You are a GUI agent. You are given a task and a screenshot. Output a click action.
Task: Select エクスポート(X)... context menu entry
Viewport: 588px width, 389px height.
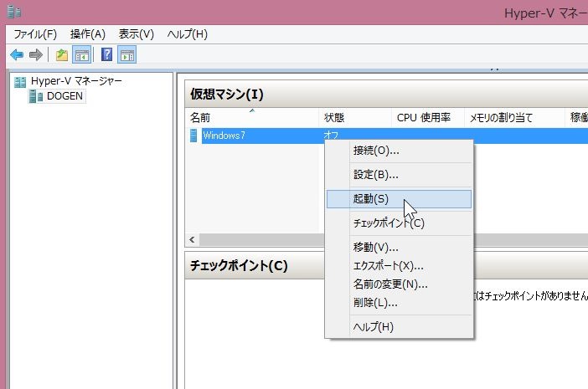pos(388,265)
